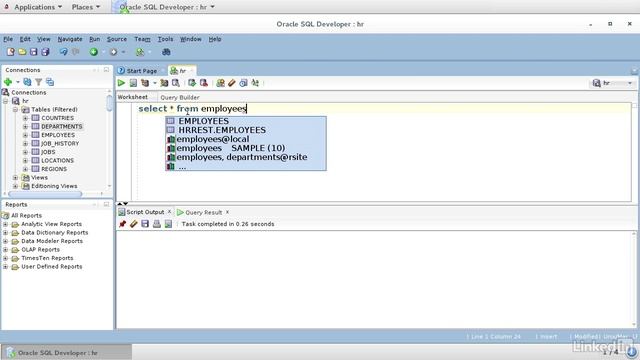Click the Print icon in Script Output toolbar
The image size is (640, 360).
coord(156,224)
